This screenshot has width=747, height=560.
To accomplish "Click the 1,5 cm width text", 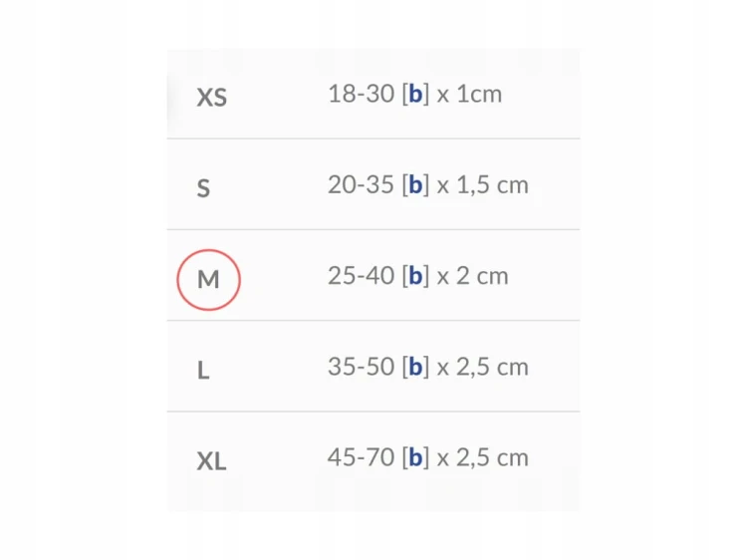I will (x=493, y=185).
